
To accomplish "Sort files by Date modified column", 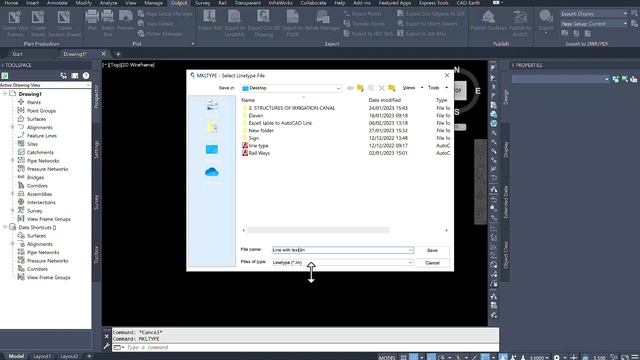I will [384, 100].
